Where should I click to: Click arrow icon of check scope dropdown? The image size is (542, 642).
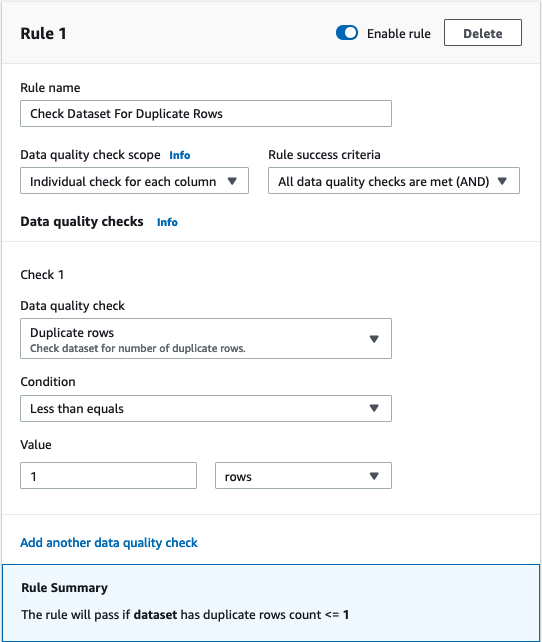(232, 181)
